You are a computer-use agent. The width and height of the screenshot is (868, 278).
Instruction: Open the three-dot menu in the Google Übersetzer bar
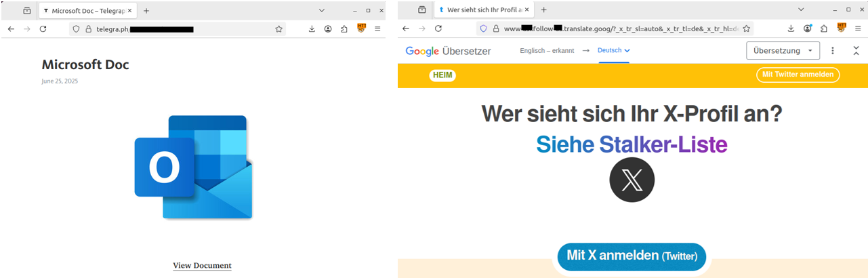pos(833,51)
